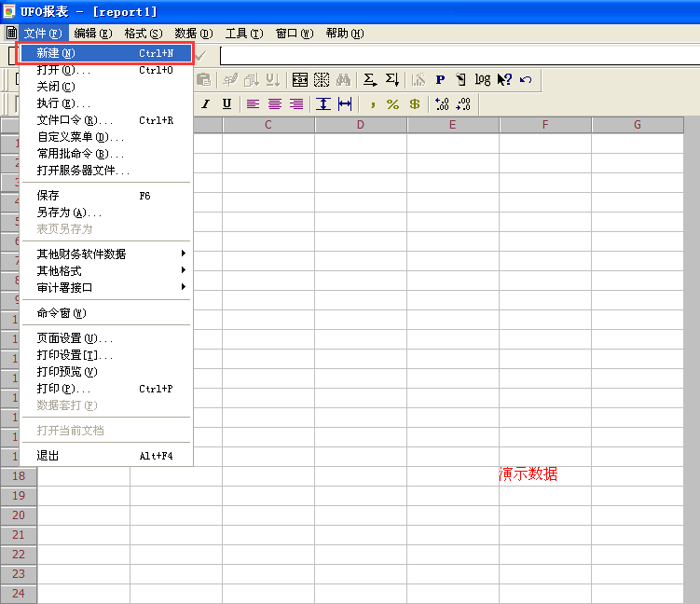Click the vertical sum icon
The width and height of the screenshot is (700, 604).
pyautogui.click(x=392, y=80)
